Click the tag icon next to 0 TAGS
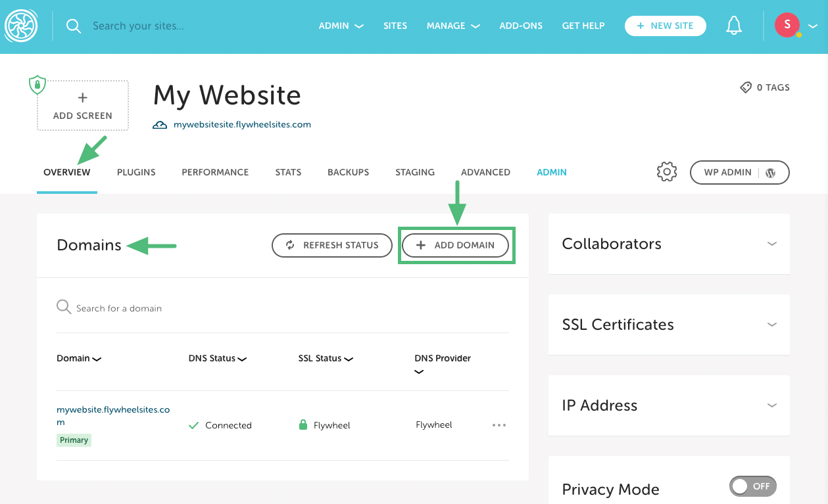The image size is (828, 504). coord(745,87)
